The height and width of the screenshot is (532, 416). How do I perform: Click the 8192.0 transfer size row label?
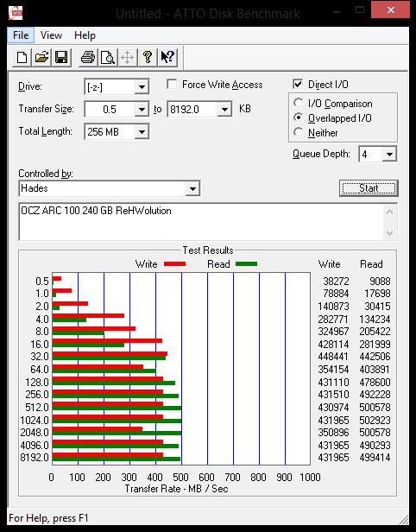(35, 458)
